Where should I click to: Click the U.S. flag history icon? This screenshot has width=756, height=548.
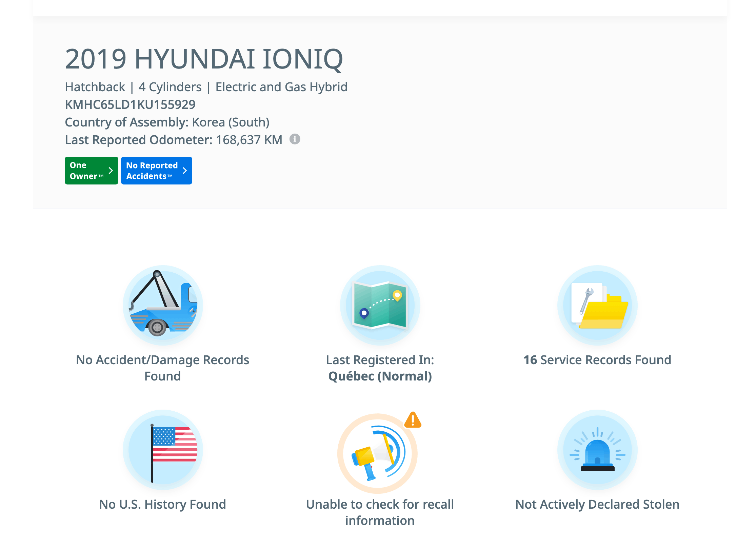pos(163,450)
